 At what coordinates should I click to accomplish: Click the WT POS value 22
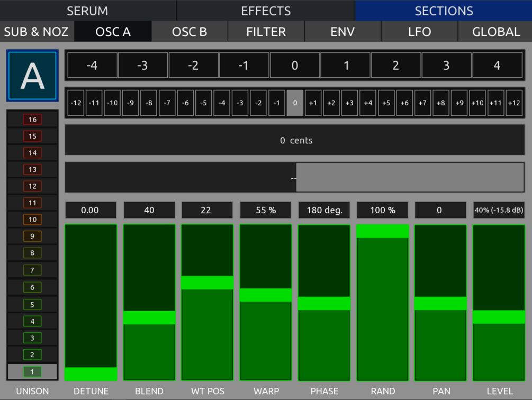coord(208,210)
